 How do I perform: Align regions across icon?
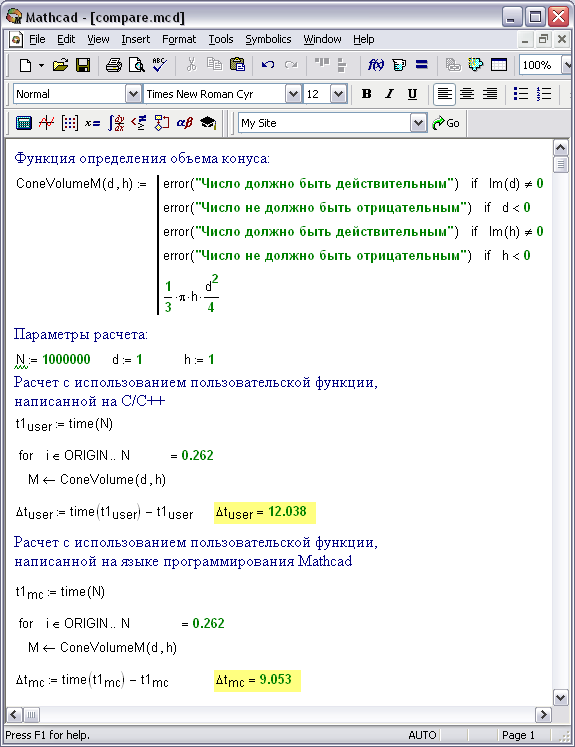[x=322, y=64]
